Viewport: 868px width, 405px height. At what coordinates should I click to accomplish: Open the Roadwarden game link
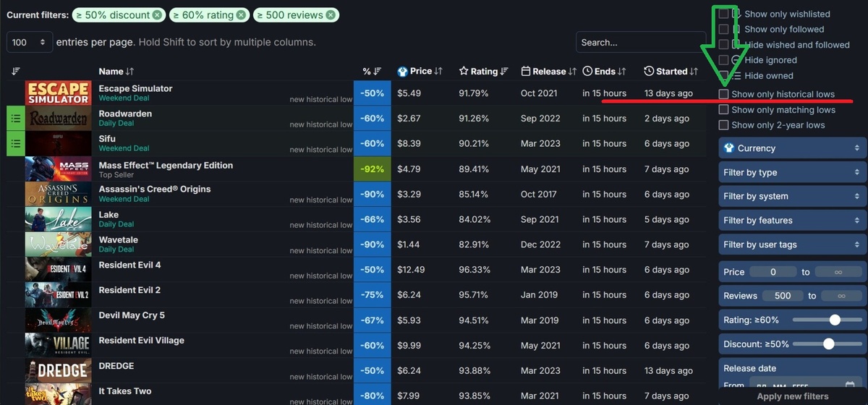click(x=125, y=114)
